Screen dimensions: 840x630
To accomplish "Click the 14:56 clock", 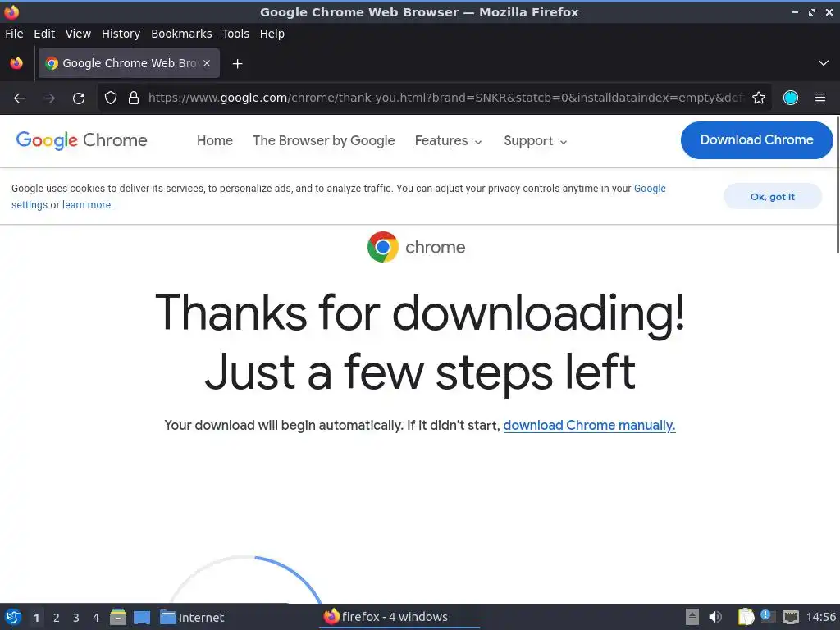I will (x=820, y=617).
